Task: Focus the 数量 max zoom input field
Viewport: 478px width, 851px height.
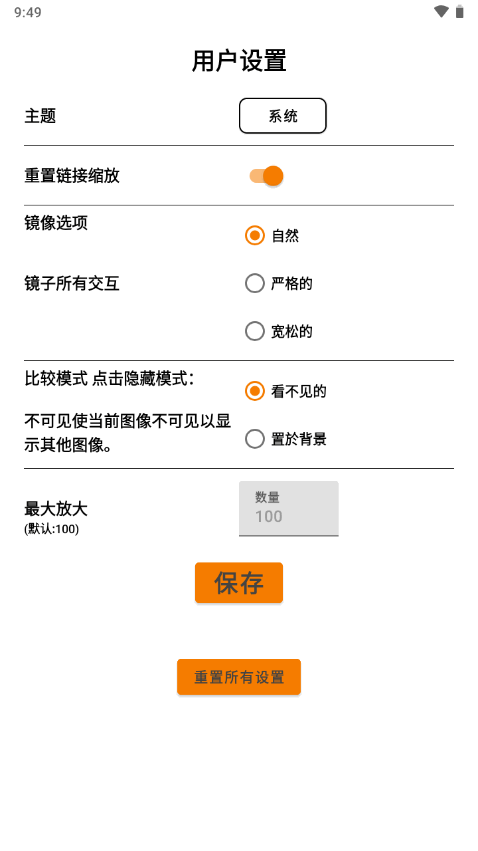Action: [x=289, y=509]
